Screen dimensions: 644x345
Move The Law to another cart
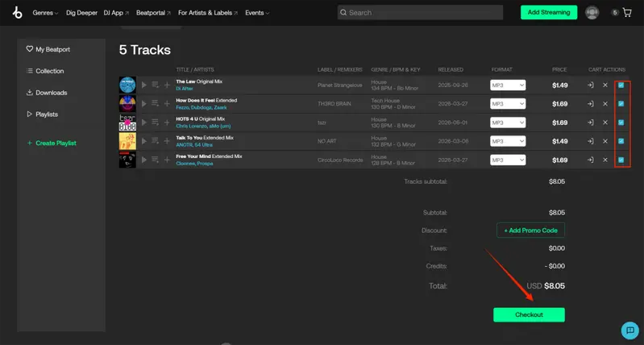click(591, 85)
